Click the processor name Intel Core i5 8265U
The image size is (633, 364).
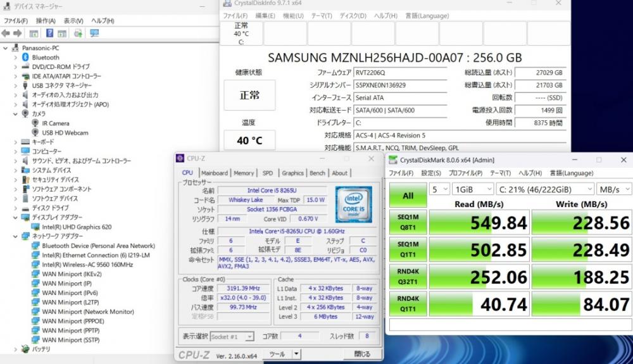pyautogui.click(x=272, y=190)
